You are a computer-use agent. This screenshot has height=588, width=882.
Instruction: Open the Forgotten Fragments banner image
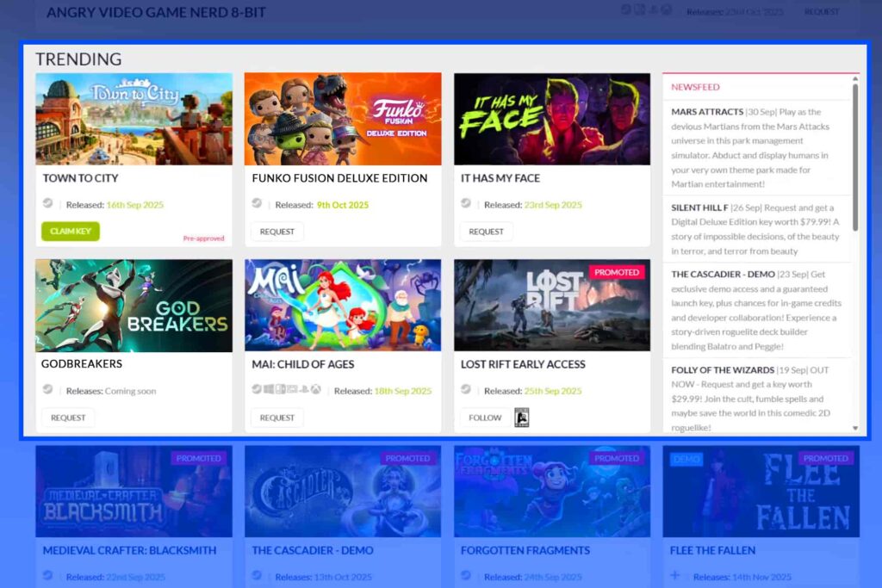pyautogui.click(x=552, y=492)
